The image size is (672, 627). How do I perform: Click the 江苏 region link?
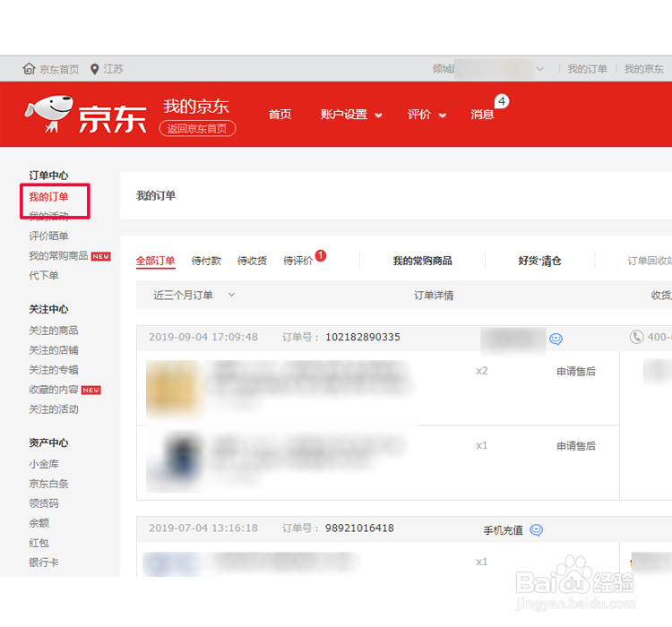pyautogui.click(x=113, y=69)
